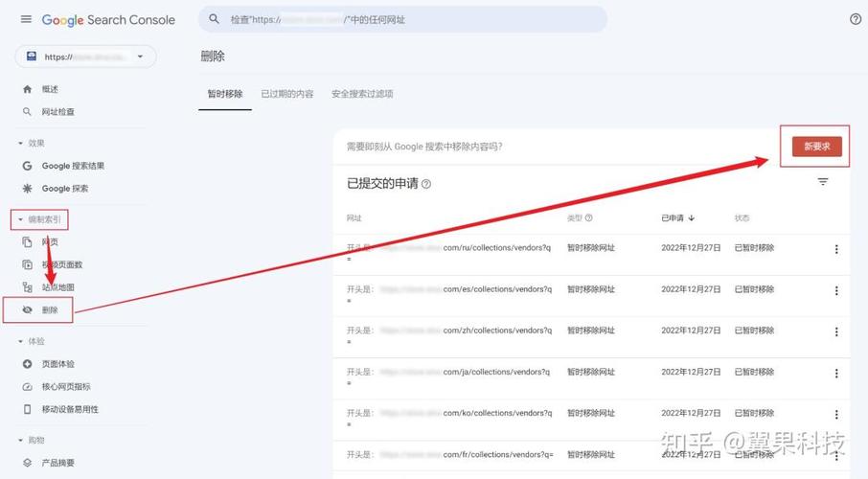Collapse the 效果 sidebar section
Viewport: 868px width, 479px height.
coord(20,144)
